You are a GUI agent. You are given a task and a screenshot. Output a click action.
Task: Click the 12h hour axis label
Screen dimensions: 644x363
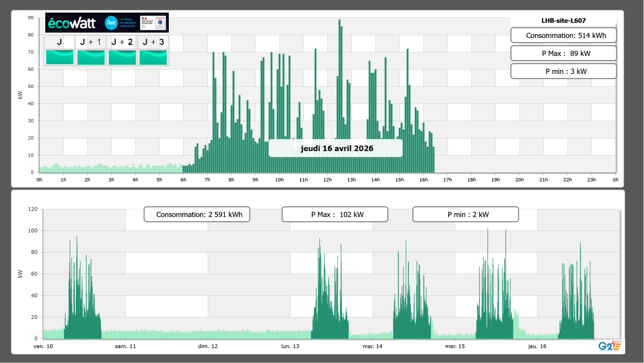[327, 180]
